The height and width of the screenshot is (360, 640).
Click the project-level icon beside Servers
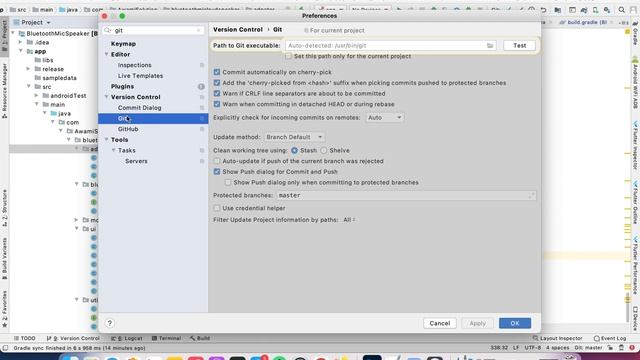[x=202, y=161]
